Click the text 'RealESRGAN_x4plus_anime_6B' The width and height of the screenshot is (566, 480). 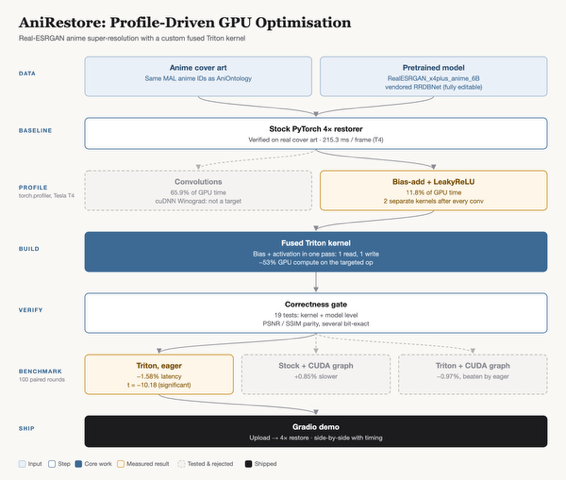434,78
